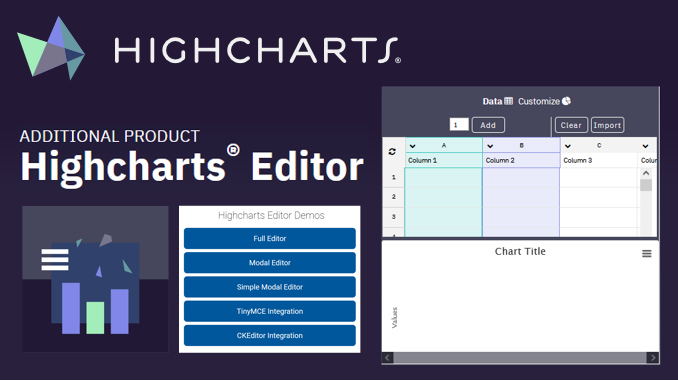This screenshot has height=381, width=678.
Task: Select the Column 2 header cell
Action: (521, 160)
